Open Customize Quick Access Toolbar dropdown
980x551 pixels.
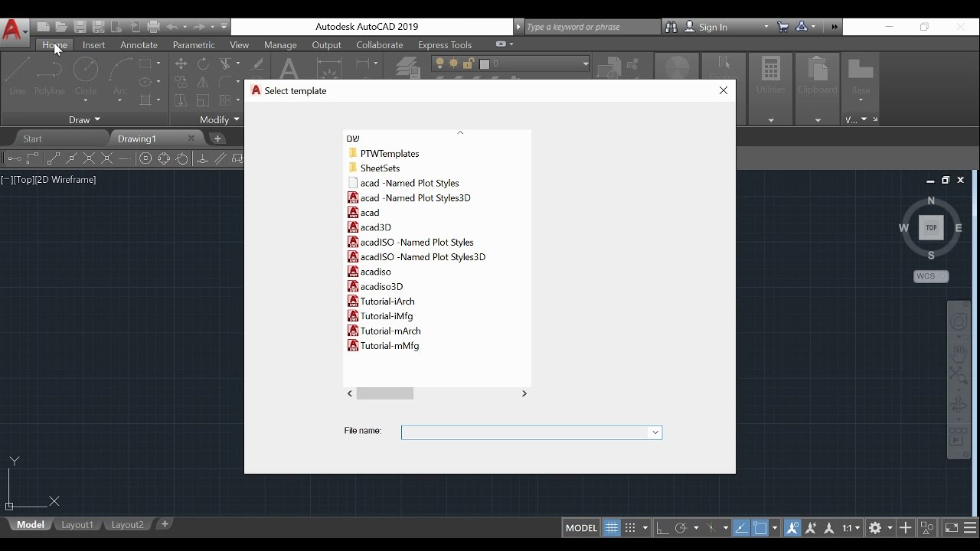coord(224,27)
